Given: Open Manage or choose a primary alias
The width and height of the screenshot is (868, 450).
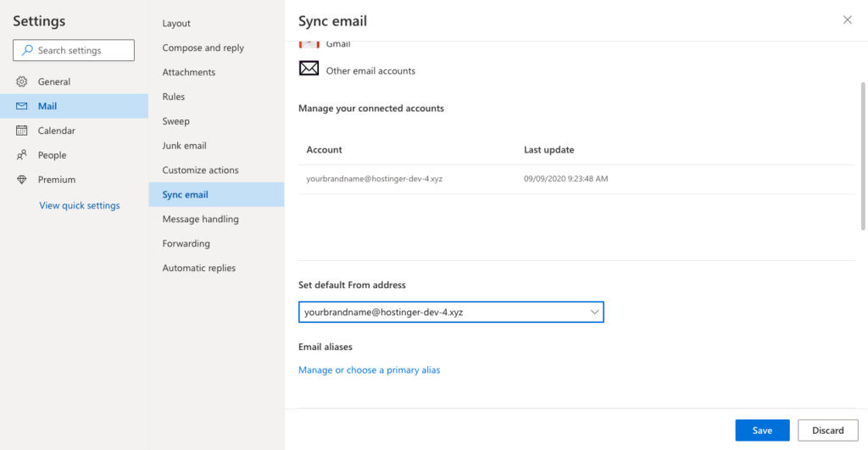Looking at the screenshot, I should pyautogui.click(x=370, y=369).
